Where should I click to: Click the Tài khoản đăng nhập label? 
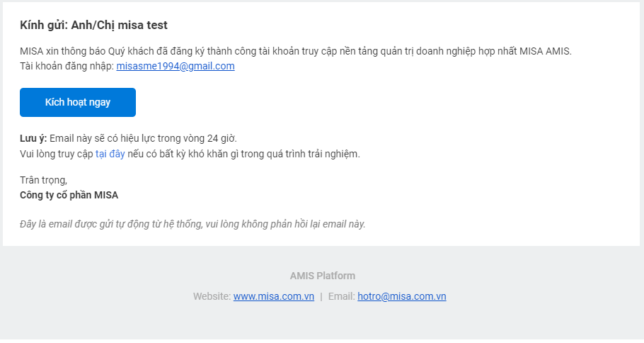point(67,66)
